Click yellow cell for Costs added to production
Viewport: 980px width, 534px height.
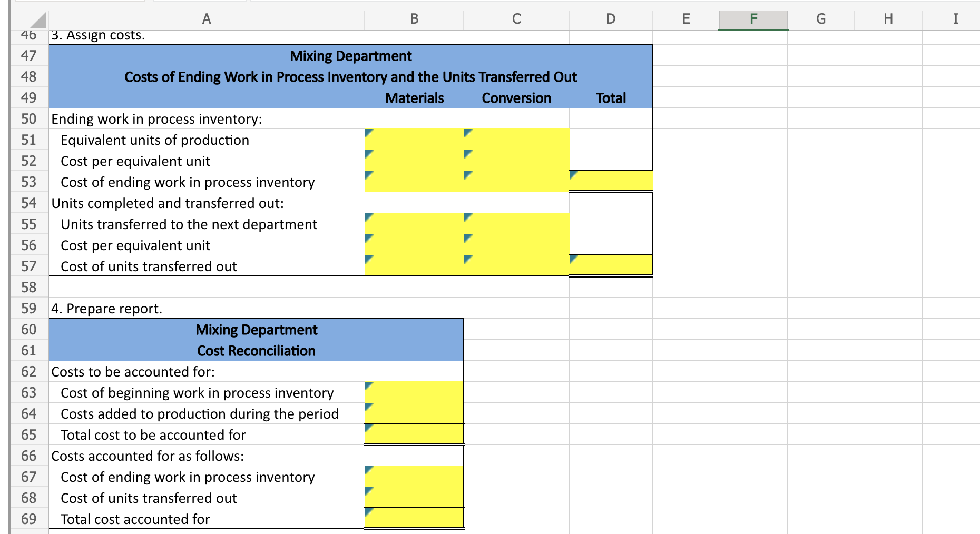414,413
